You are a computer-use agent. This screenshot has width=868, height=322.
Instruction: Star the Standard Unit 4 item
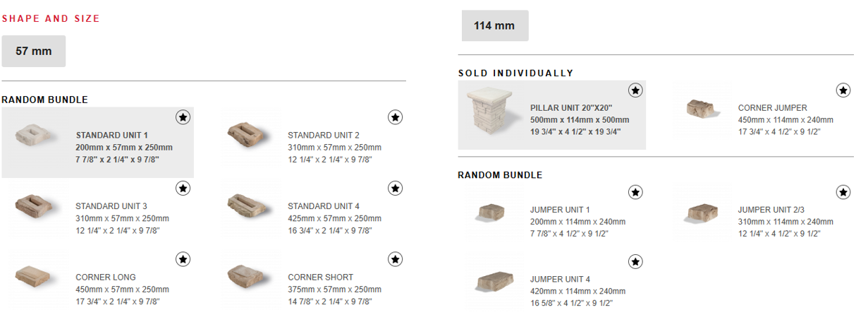[396, 188]
